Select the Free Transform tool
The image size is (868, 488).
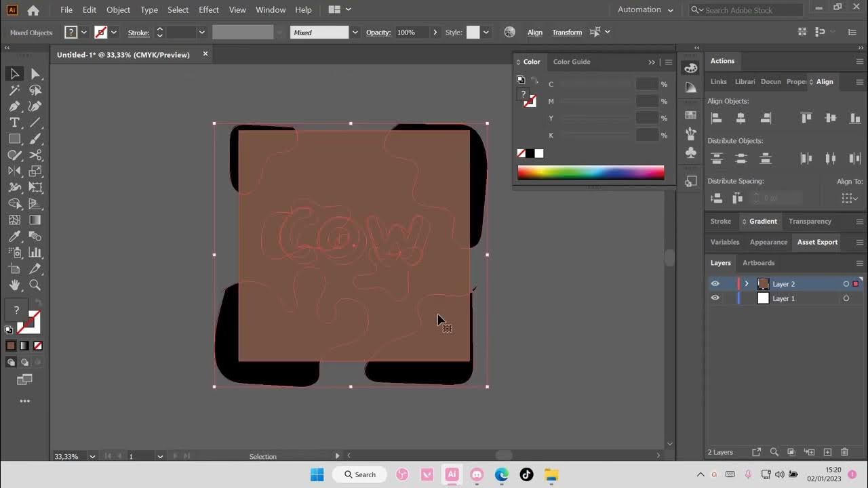[35, 188]
